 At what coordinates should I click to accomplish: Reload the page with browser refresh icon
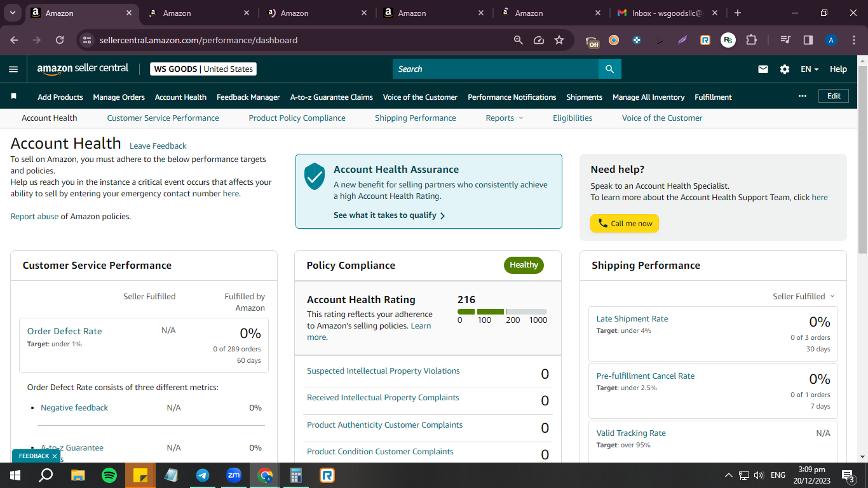pyautogui.click(x=60, y=40)
